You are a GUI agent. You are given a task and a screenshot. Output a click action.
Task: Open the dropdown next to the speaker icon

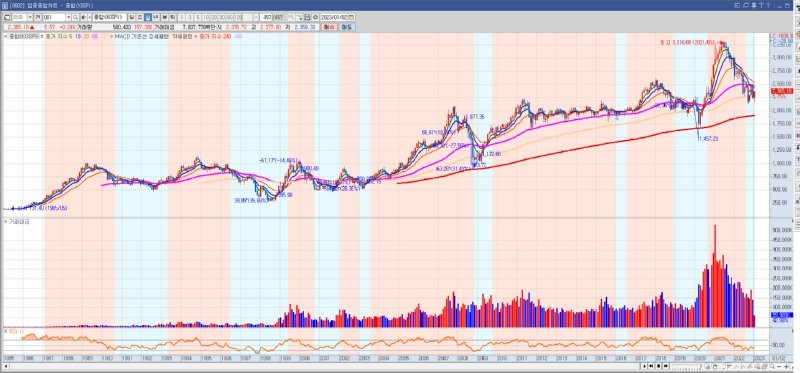[x=90, y=17]
